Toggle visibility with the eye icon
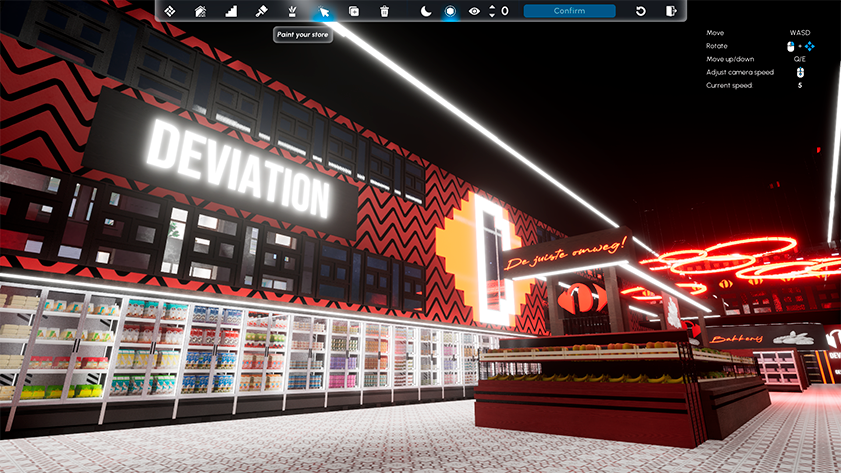Viewport: 841px width, 473px height. tap(474, 11)
